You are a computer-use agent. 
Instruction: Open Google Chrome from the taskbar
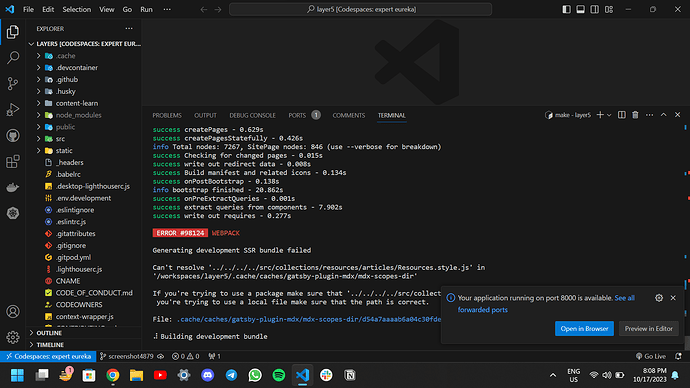113,375
